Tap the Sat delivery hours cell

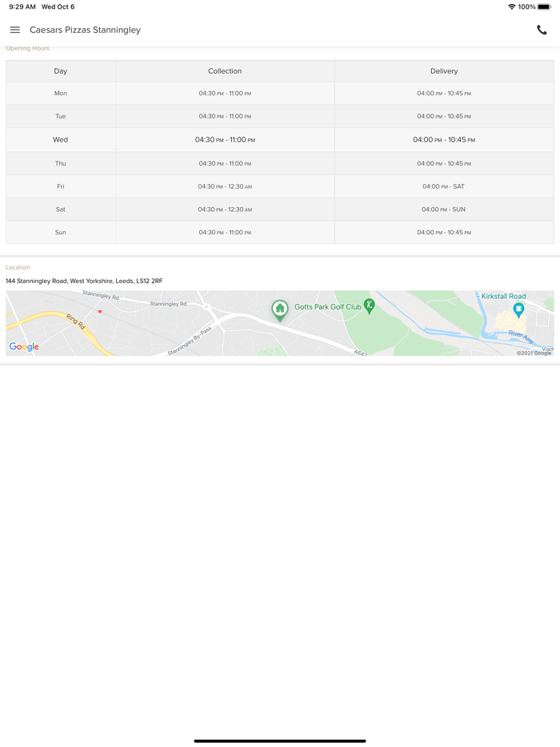(444, 210)
